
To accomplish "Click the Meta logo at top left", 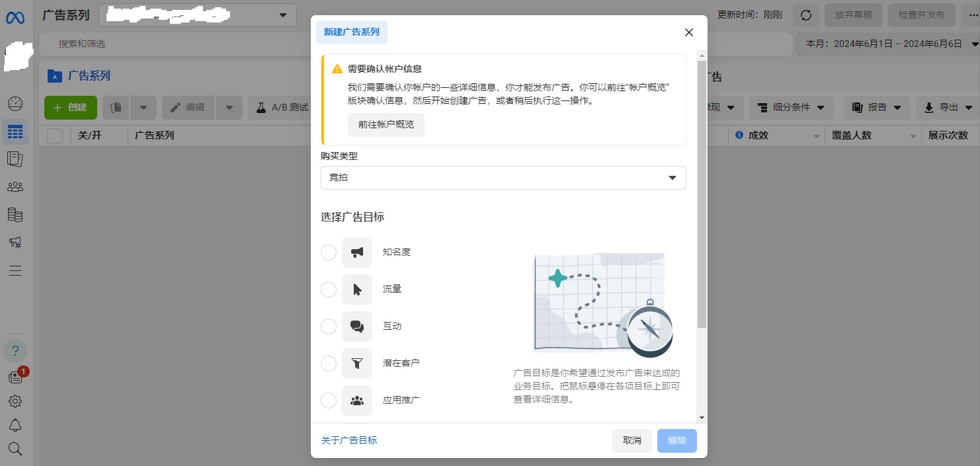I will 15,18.
